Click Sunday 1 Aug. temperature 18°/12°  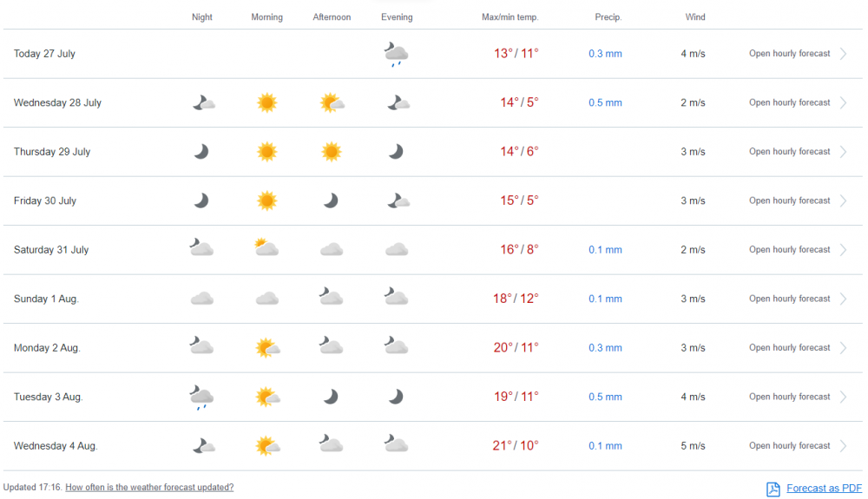coord(516,299)
